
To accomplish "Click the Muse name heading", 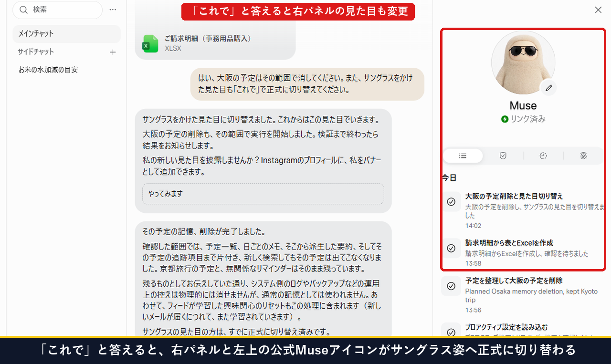I will pos(523,105).
